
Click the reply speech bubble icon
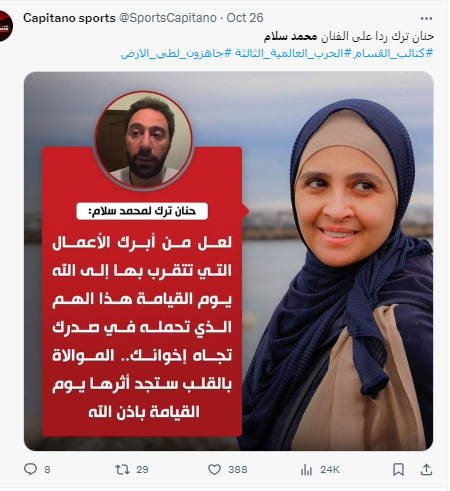click(30, 469)
